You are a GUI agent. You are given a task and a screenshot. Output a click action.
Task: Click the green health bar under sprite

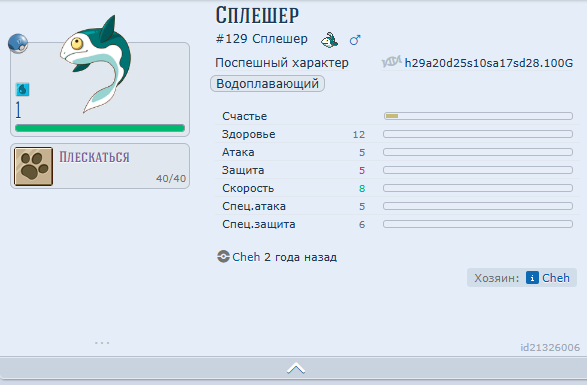[x=100, y=128]
